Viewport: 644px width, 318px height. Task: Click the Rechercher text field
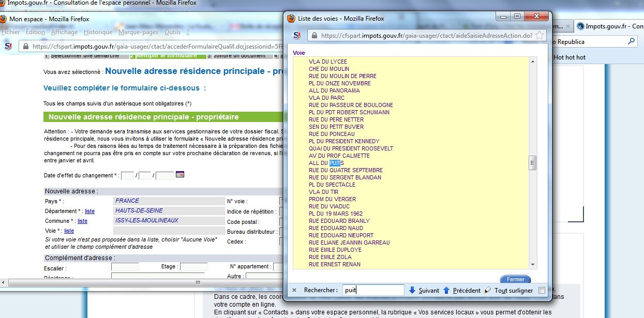point(373,291)
